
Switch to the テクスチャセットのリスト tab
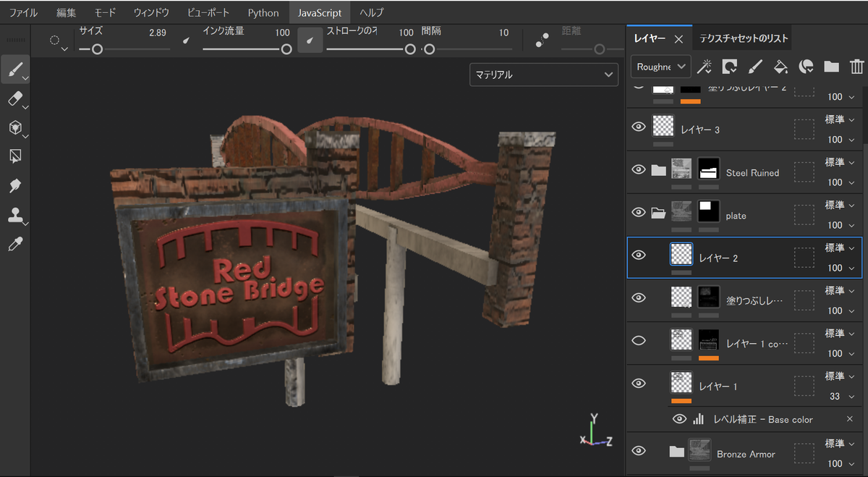(x=743, y=38)
